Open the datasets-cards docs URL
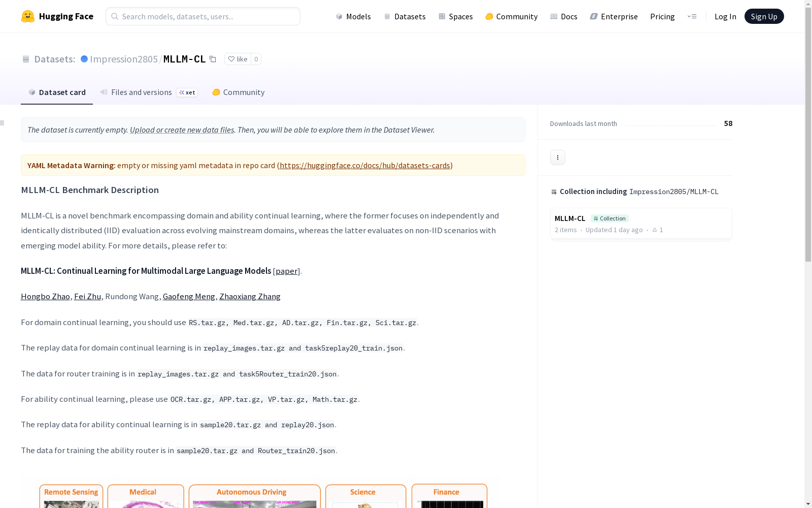Screen dimensions: 812x508 (x=365, y=165)
